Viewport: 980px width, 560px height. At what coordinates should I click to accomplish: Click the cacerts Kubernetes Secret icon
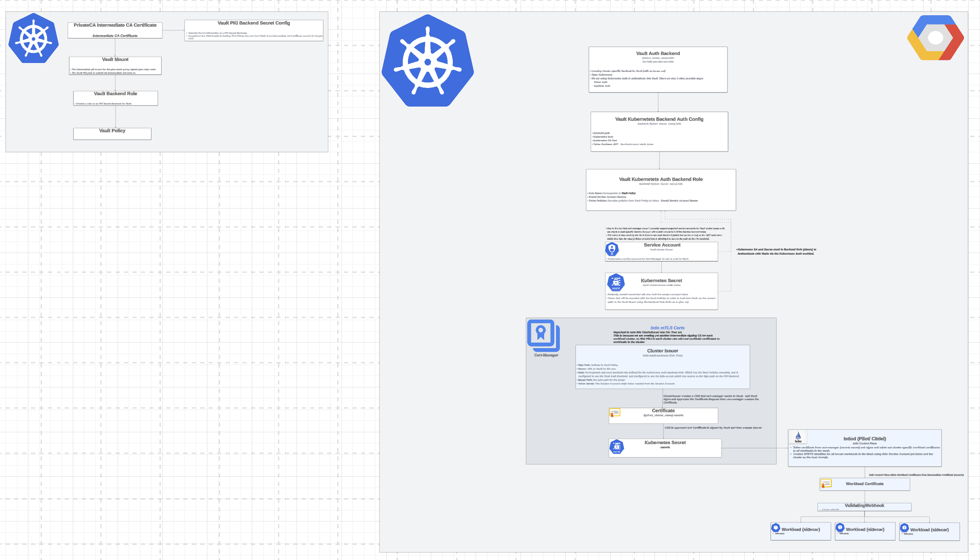pyautogui.click(x=617, y=447)
